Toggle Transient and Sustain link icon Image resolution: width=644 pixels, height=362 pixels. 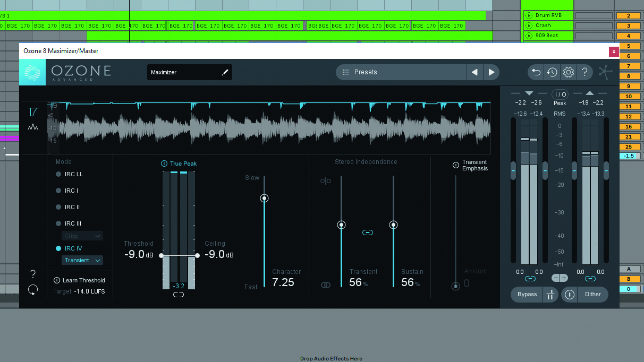367,232
